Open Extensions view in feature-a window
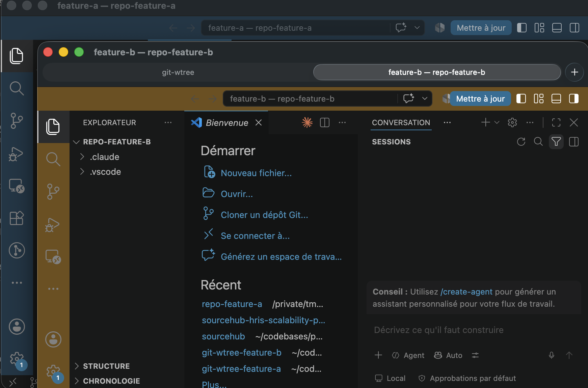The image size is (588, 388). pos(17,218)
